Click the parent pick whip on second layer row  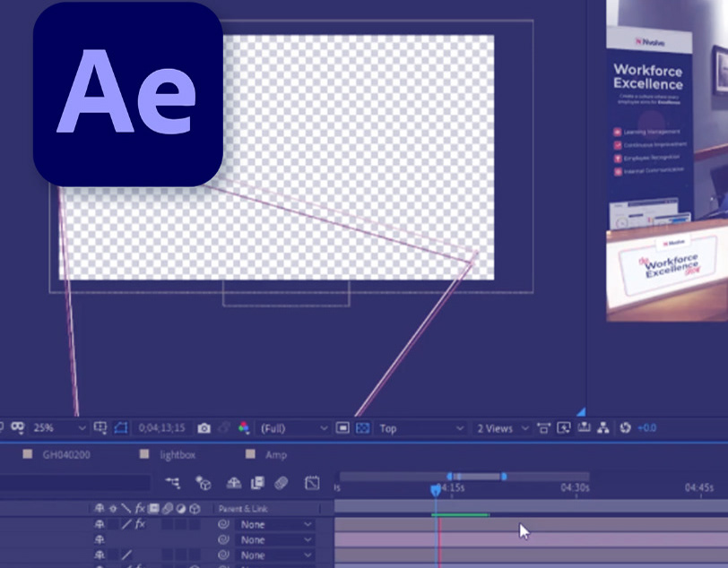coord(223,539)
